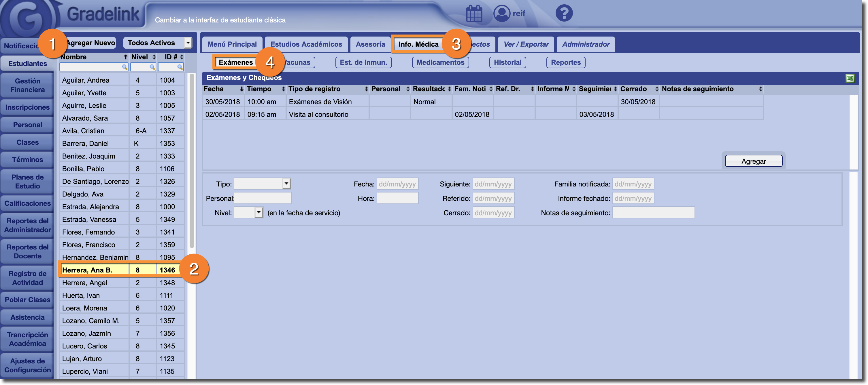
Task: Click the student list vertical scrollbar
Action: pos(192,161)
